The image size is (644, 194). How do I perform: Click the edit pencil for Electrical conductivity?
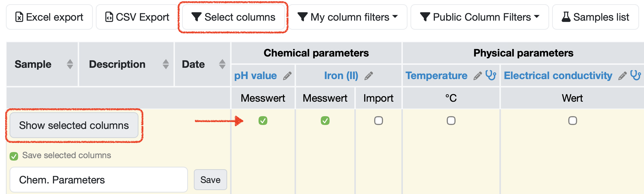[x=622, y=76]
